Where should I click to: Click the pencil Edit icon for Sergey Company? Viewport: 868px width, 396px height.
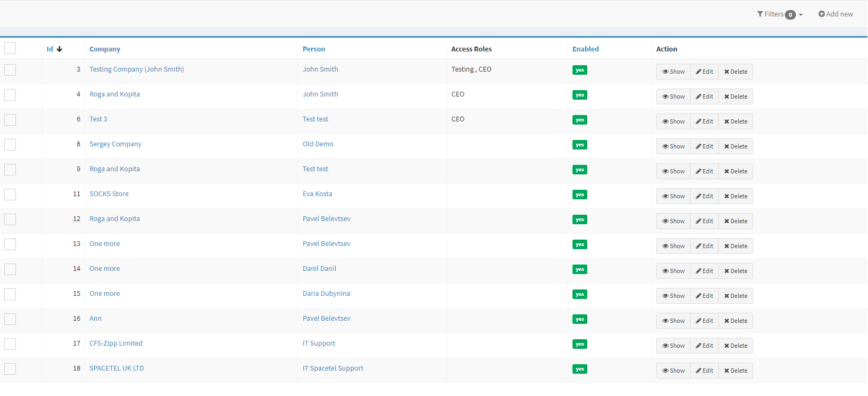point(699,146)
